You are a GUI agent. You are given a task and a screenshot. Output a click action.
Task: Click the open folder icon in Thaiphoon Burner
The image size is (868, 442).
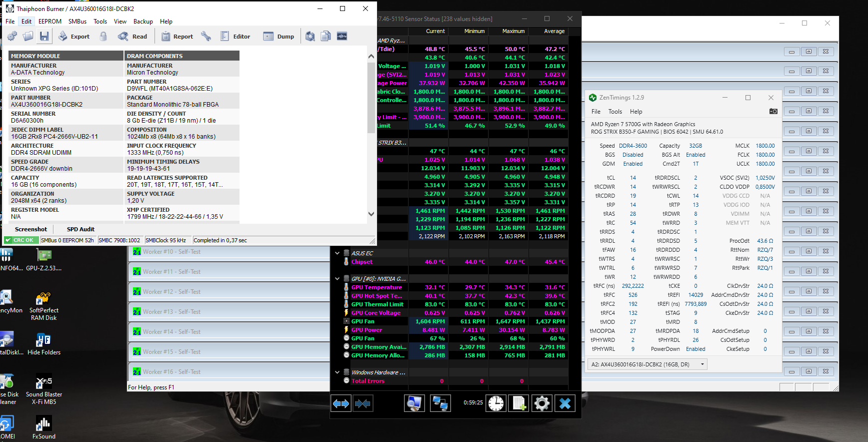pyautogui.click(x=28, y=36)
